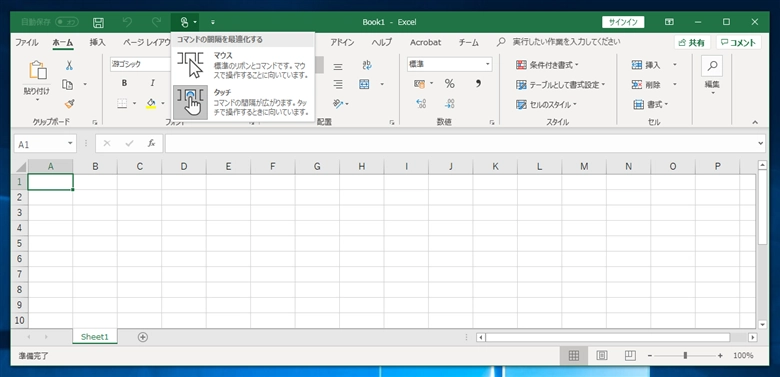Switch to Page Layout view icon
The width and height of the screenshot is (780, 377).
click(602, 356)
